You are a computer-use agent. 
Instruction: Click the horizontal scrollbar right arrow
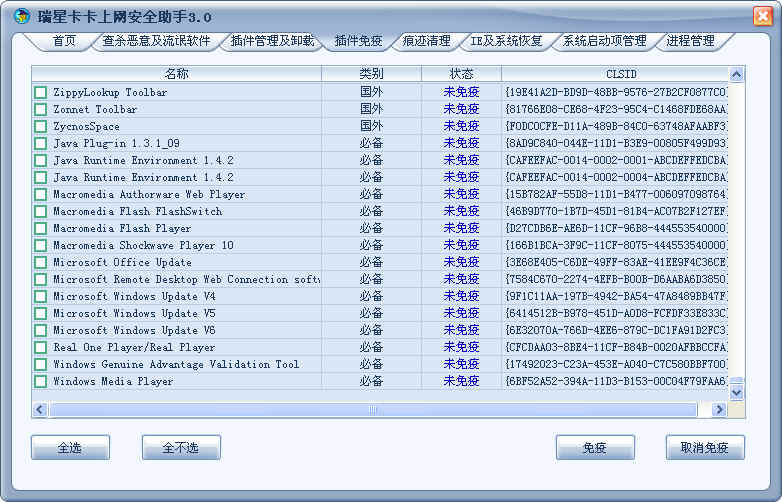pos(719,410)
